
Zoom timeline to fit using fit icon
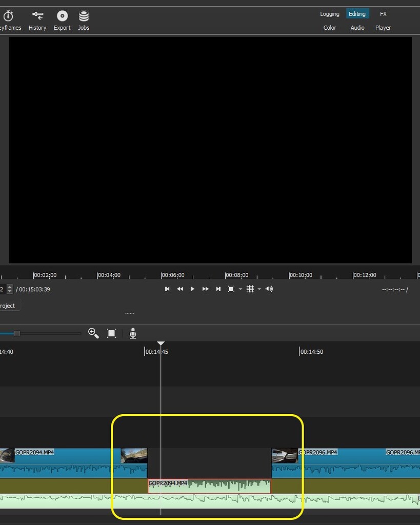[111, 333]
